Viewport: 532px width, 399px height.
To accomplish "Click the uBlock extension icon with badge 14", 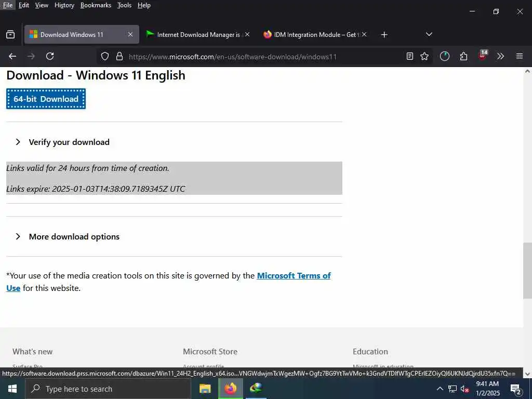I will (483, 56).
